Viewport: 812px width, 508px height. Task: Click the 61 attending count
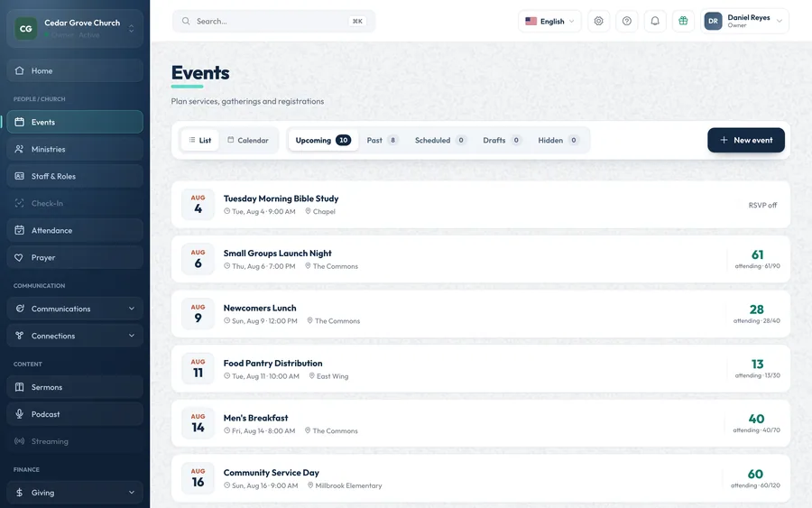pos(757,254)
